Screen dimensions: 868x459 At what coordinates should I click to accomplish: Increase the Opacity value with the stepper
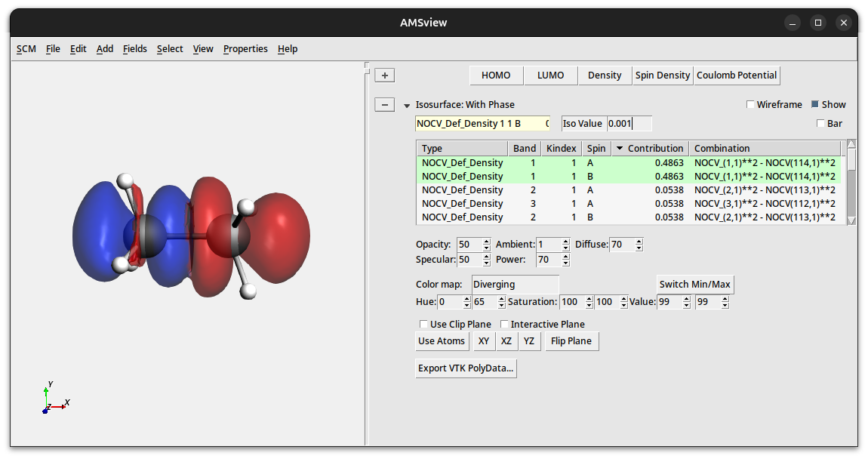coord(486,242)
